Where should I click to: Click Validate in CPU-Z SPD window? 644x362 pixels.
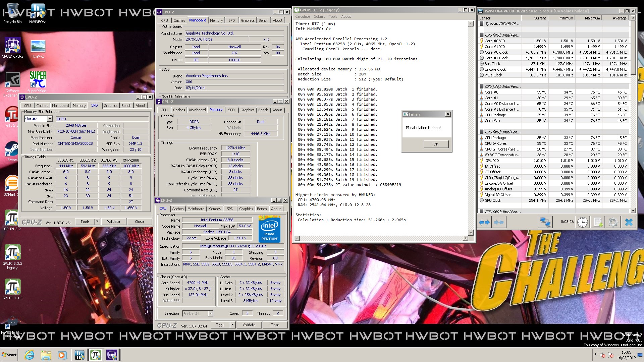pyautogui.click(x=113, y=222)
